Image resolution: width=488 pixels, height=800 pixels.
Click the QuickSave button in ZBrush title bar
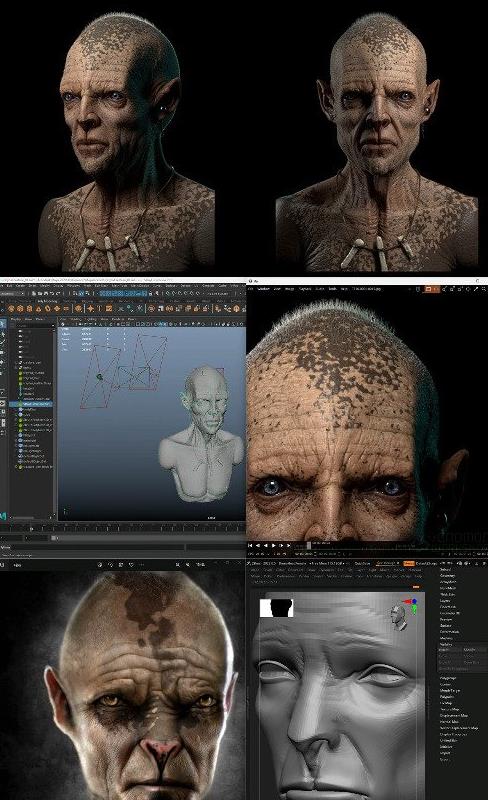coord(362,563)
